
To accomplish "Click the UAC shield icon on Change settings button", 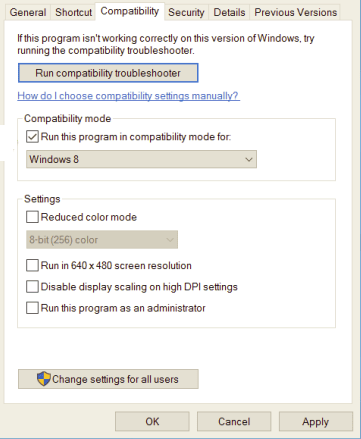I will 44,379.
